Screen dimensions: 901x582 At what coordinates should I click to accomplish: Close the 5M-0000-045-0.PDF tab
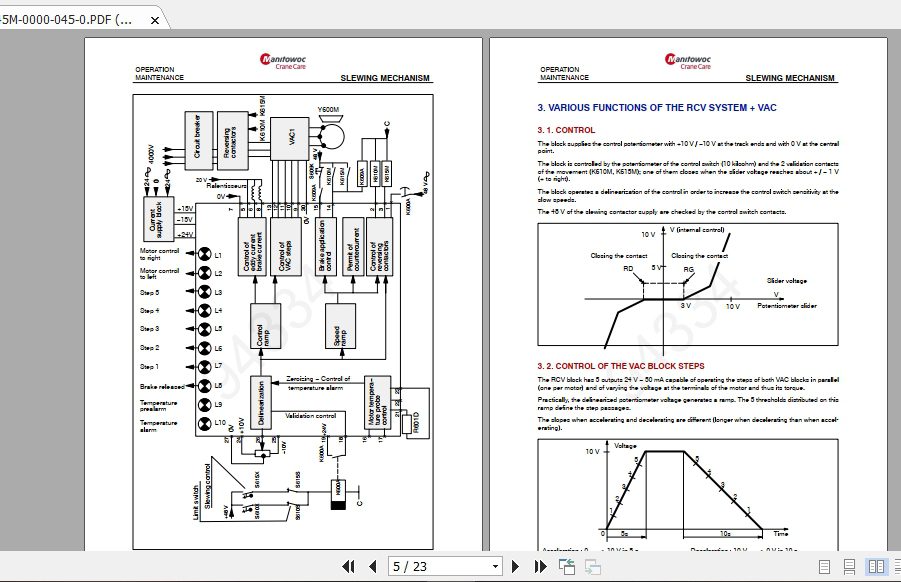tap(153, 18)
